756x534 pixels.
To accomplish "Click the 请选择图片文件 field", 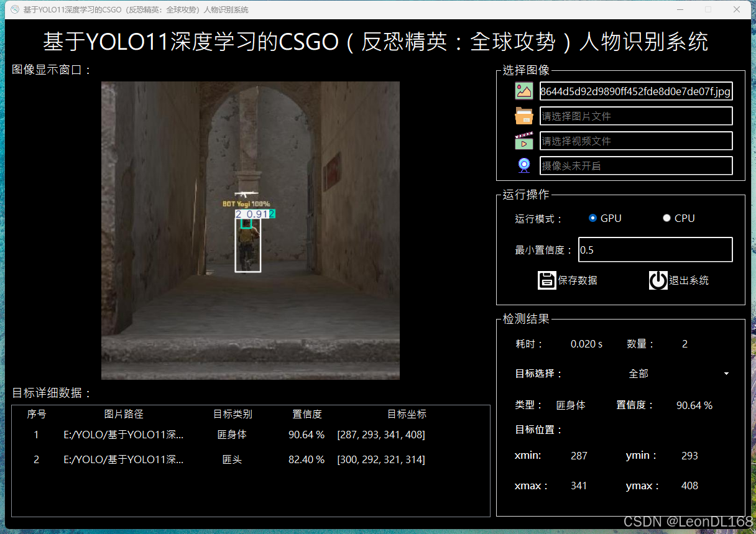I will tap(636, 116).
